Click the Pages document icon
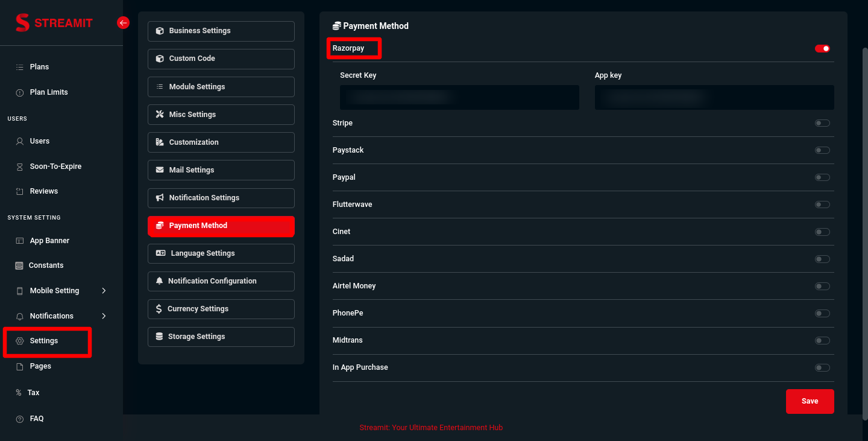The width and height of the screenshot is (868, 441). coord(19,366)
